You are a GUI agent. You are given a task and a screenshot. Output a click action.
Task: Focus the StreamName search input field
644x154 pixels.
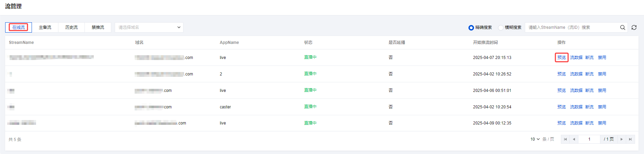pyautogui.click(x=572, y=27)
